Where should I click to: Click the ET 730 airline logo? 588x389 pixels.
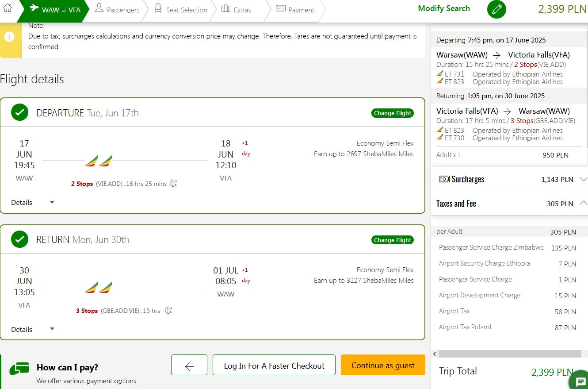(440, 138)
